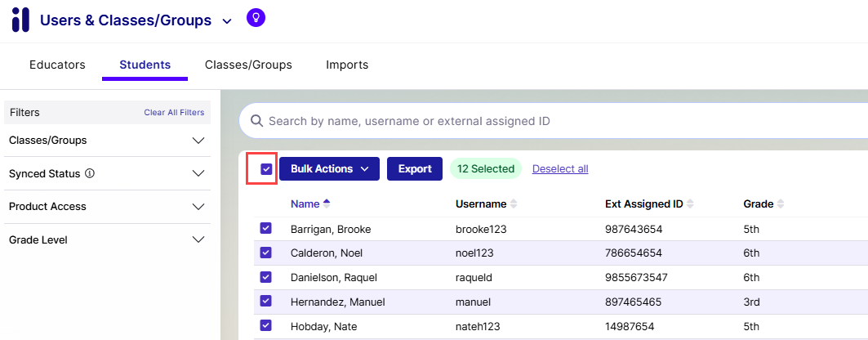Click the Synced Status info icon
The image size is (868, 340).
pyautogui.click(x=90, y=173)
